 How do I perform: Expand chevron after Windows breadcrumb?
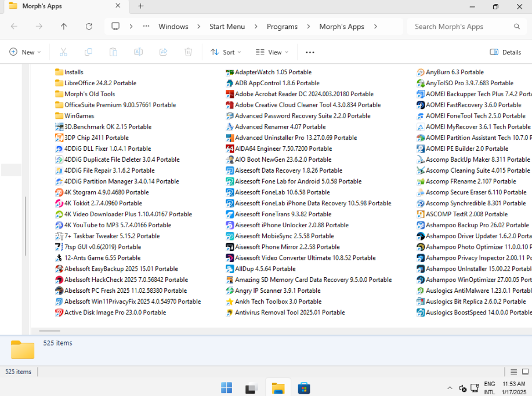[198, 27]
